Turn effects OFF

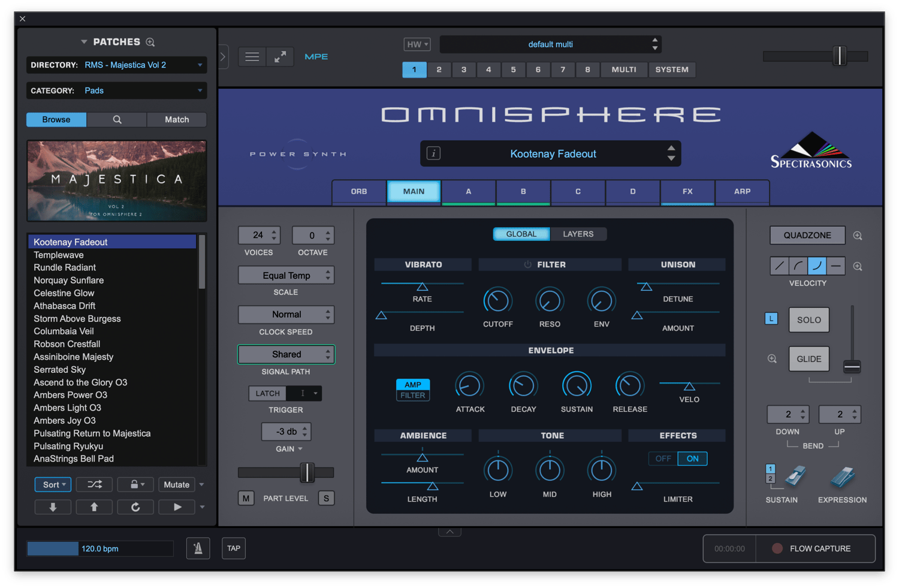[663, 459]
